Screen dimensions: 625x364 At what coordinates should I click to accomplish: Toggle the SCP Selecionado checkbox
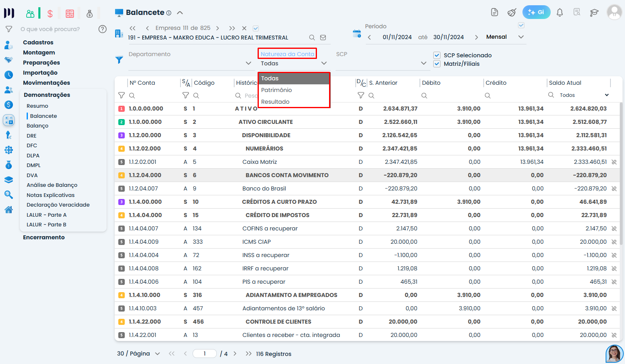(x=437, y=55)
